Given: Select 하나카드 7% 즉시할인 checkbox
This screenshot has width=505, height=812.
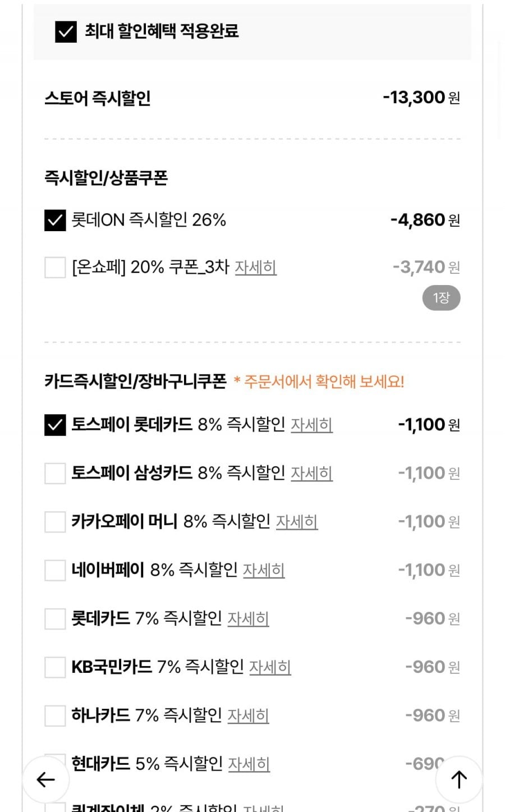Looking at the screenshot, I should (x=55, y=715).
